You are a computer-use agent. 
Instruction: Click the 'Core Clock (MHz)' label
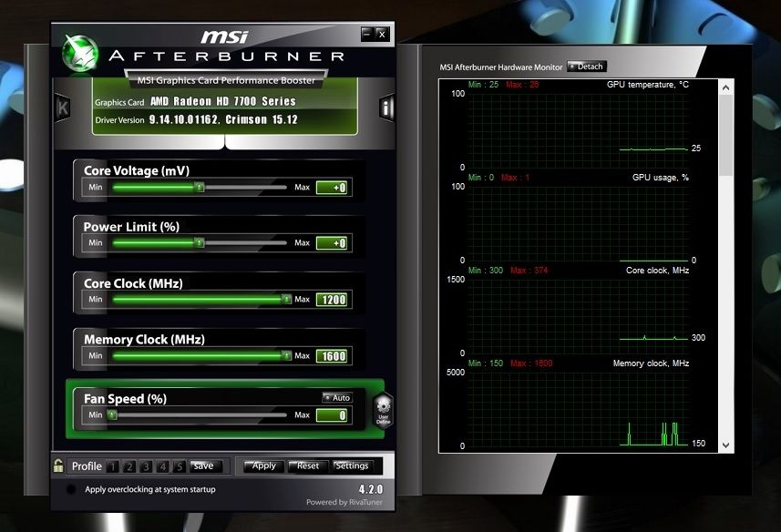tap(133, 283)
